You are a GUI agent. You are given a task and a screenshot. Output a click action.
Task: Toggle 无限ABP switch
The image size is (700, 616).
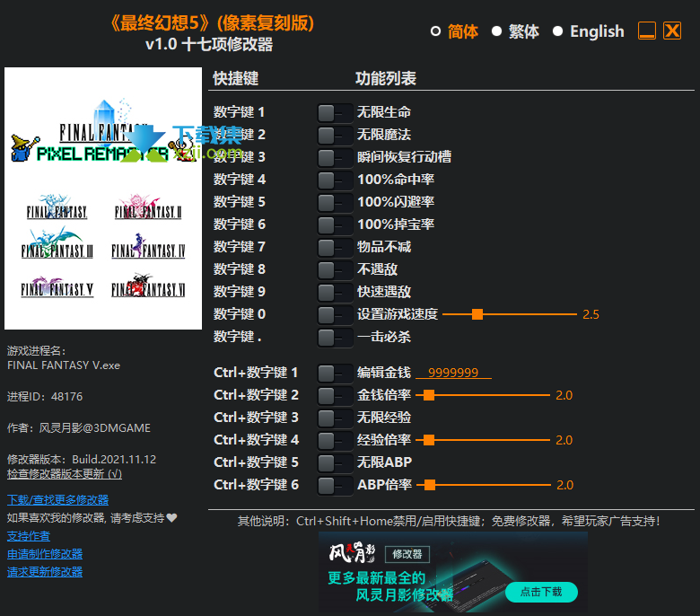click(335, 462)
